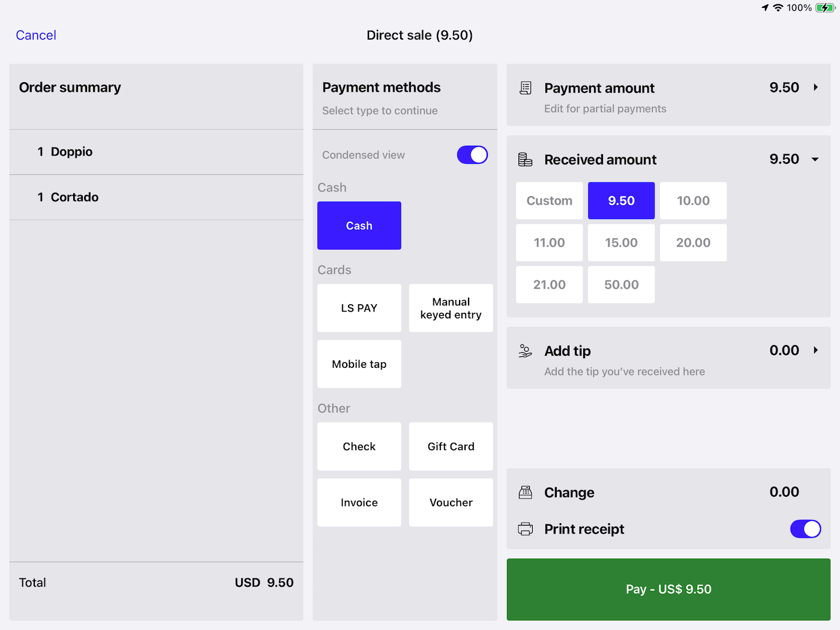Click the printer icon beside Print receipt
The height and width of the screenshot is (630, 840).
(x=525, y=529)
